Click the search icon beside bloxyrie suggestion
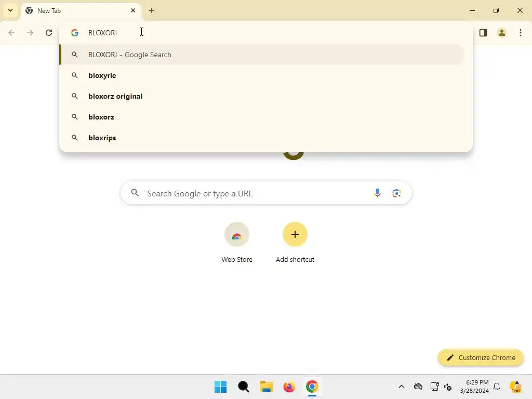The image size is (532, 399). [x=75, y=75]
